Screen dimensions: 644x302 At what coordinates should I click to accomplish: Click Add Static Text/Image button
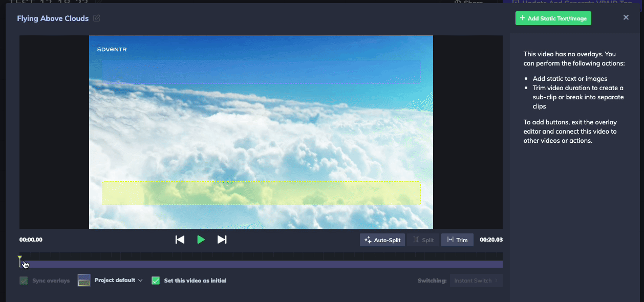click(553, 18)
